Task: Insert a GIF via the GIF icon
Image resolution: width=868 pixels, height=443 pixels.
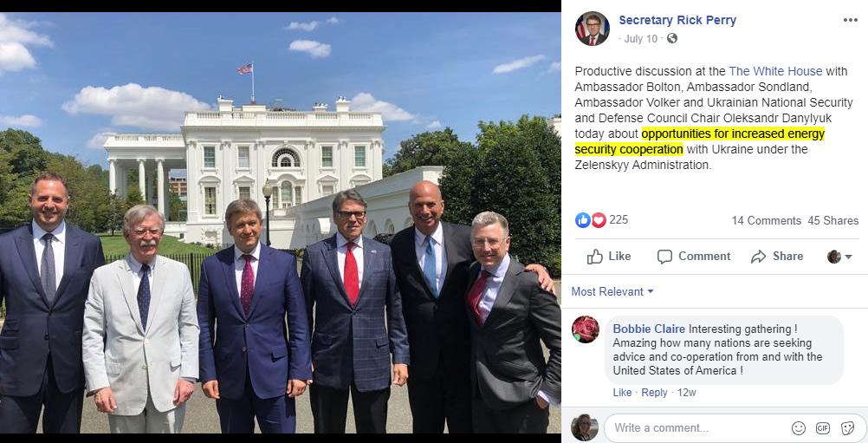Action: [823, 428]
